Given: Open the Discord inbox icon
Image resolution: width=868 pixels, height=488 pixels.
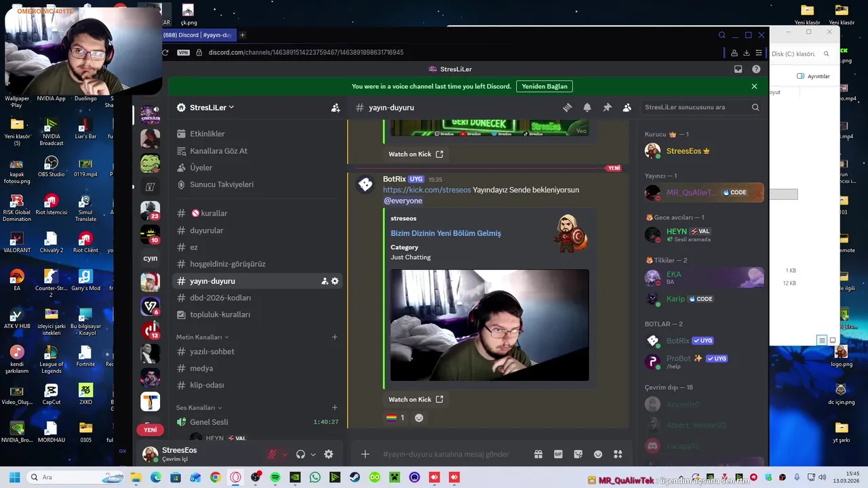Looking at the screenshot, I should click(x=738, y=69).
